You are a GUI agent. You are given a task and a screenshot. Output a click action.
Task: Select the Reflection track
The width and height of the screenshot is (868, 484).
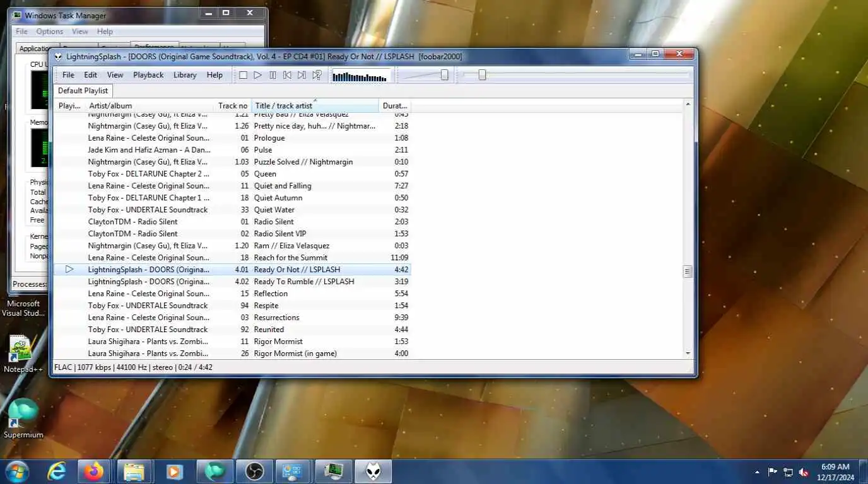[232, 294]
